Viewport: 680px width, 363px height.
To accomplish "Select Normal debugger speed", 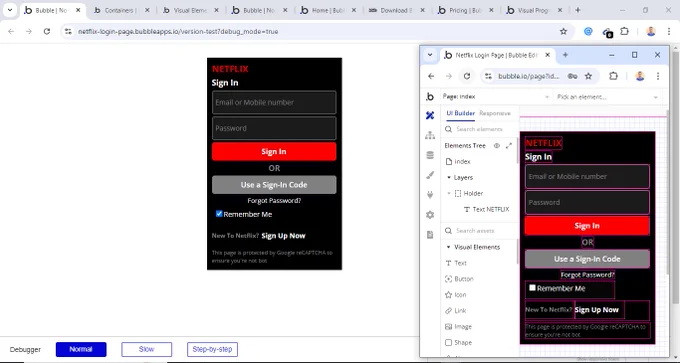I will pos(81,349).
